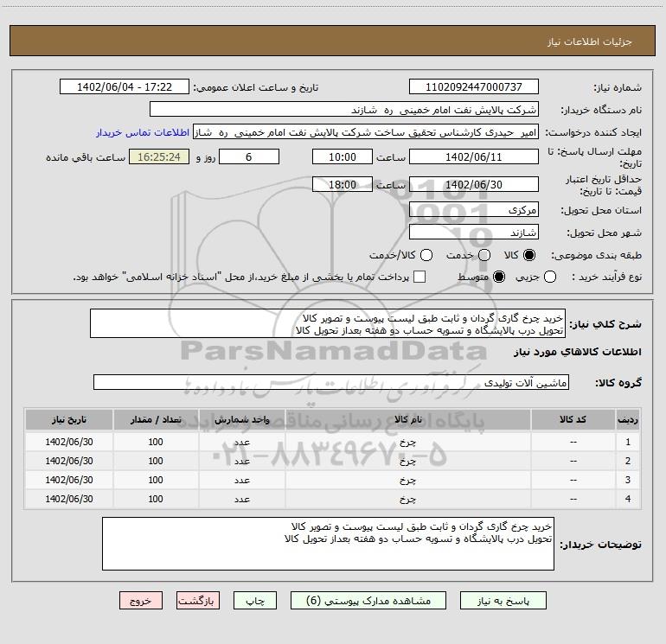
Task: Click the remaining days field showing 6
Action: point(249,156)
